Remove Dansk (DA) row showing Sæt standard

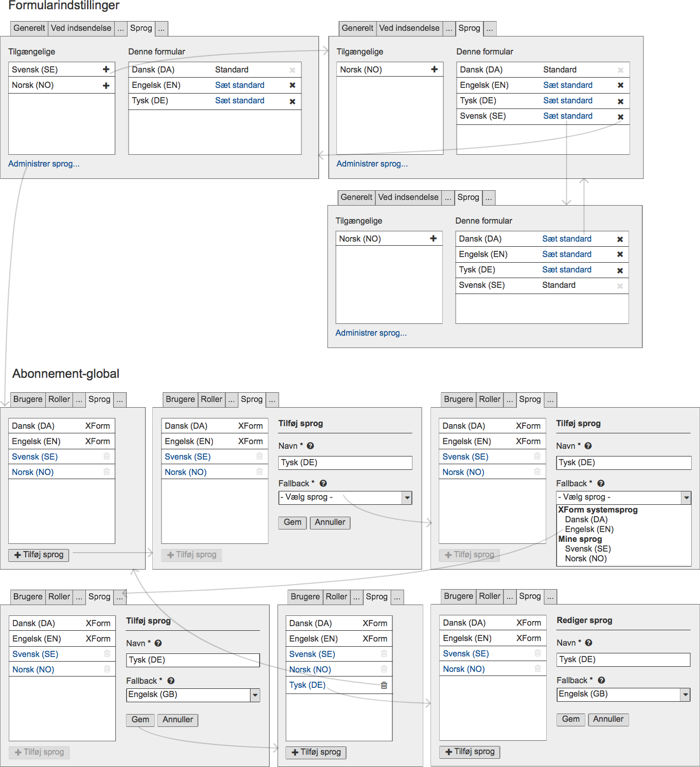pyautogui.click(x=620, y=239)
